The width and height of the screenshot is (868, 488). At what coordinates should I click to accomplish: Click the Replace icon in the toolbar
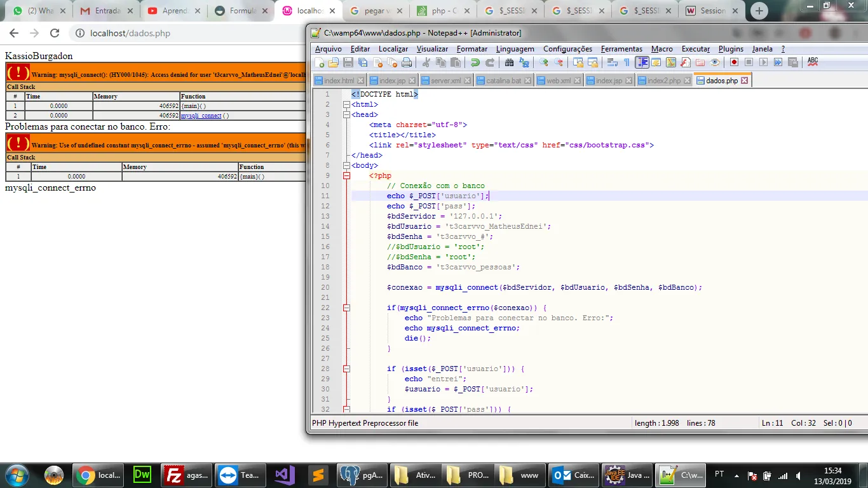(x=524, y=62)
